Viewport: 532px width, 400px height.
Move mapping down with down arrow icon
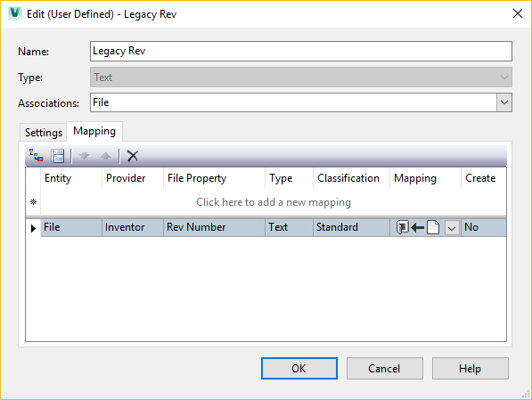(84, 156)
